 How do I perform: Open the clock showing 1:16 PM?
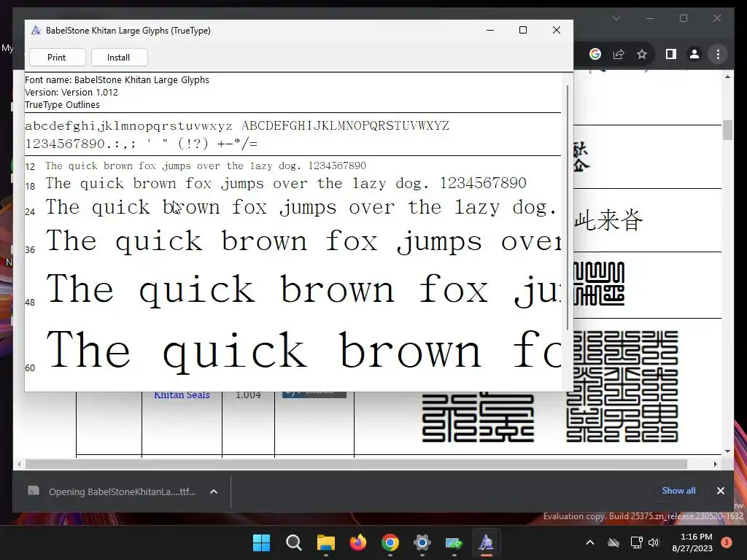[692, 542]
